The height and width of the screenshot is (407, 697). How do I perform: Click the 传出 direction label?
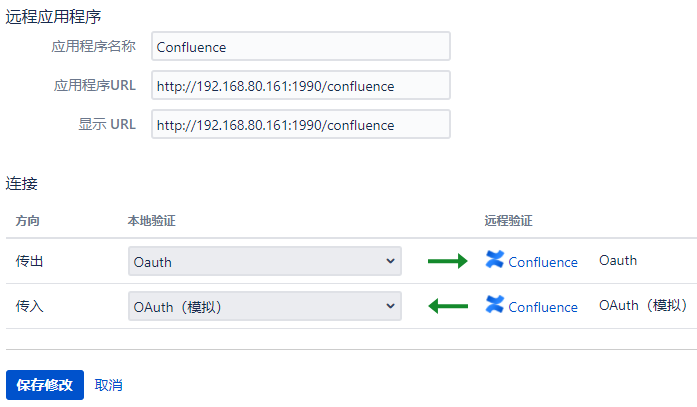[x=29, y=261]
